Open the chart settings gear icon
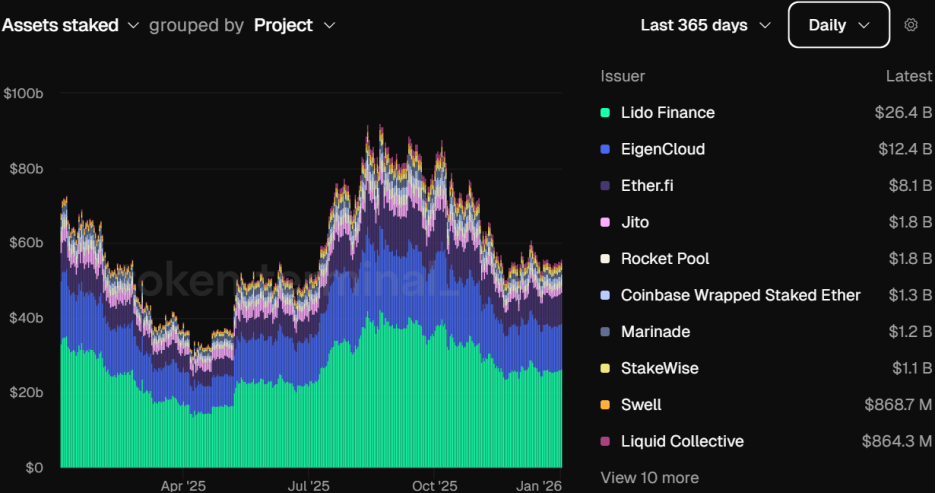Image resolution: width=936 pixels, height=493 pixels. pyautogui.click(x=910, y=25)
